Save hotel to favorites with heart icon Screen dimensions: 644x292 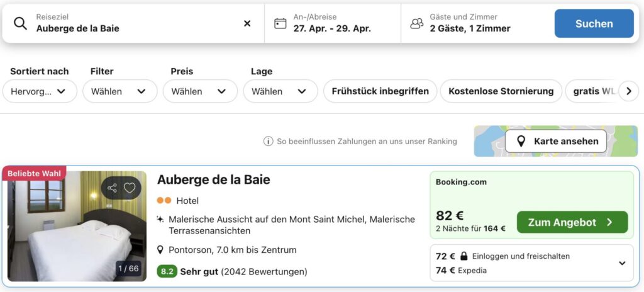(x=130, y=188)
